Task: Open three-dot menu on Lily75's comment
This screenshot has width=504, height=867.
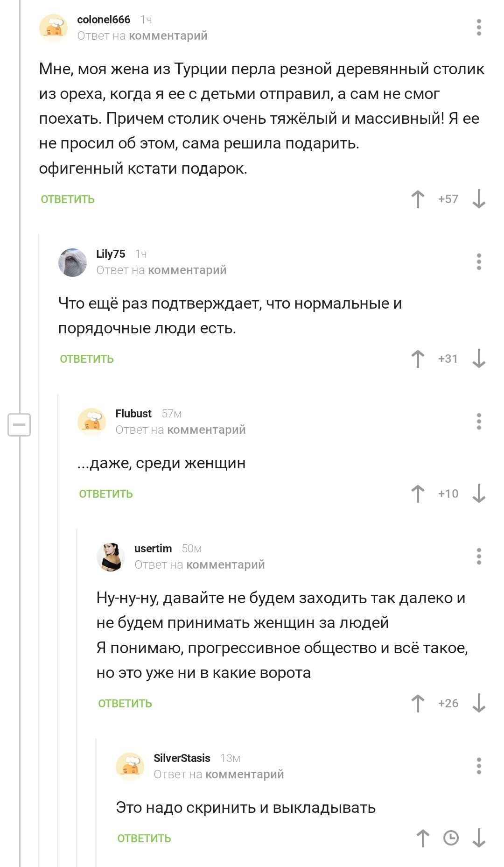Action: (x=479, y=262)
